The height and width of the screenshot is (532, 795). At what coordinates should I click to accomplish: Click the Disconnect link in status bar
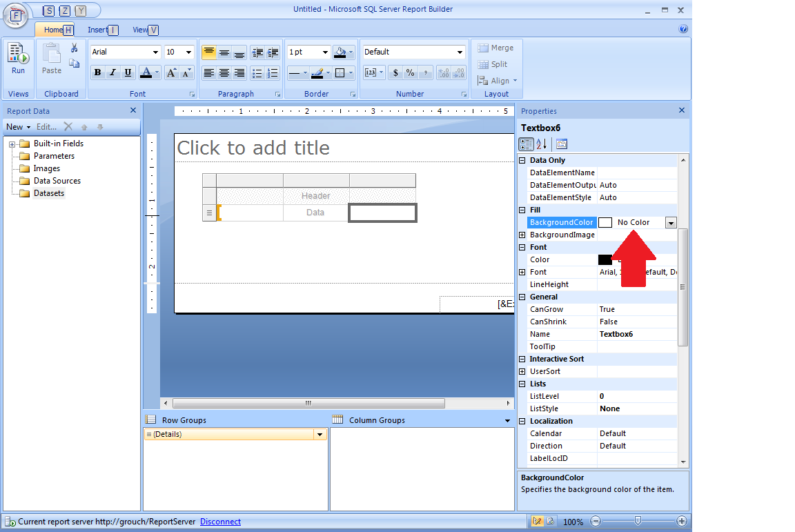tap(220, 522)
